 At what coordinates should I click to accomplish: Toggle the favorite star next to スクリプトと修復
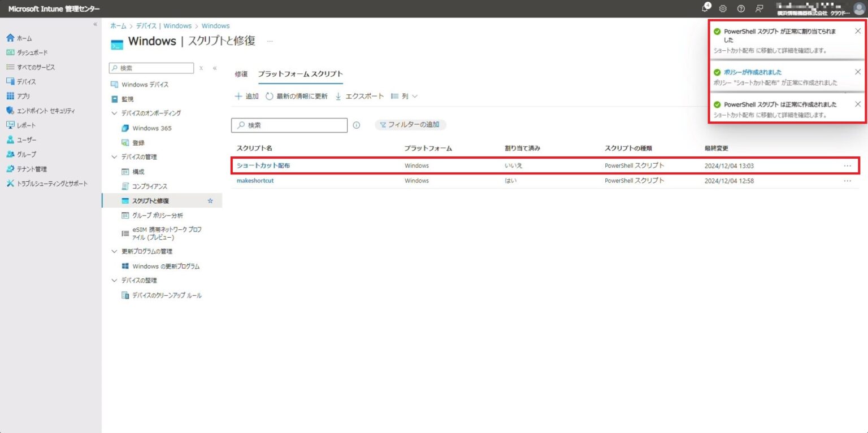[210, 200]
